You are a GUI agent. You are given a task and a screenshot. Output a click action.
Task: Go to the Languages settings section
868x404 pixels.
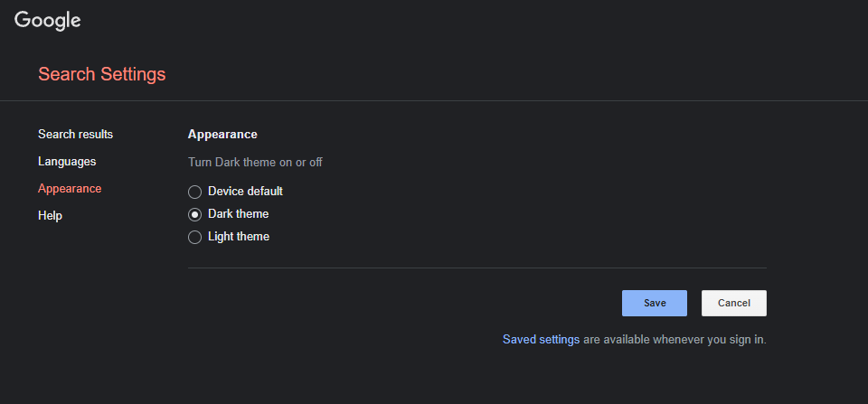coord(67,161)
